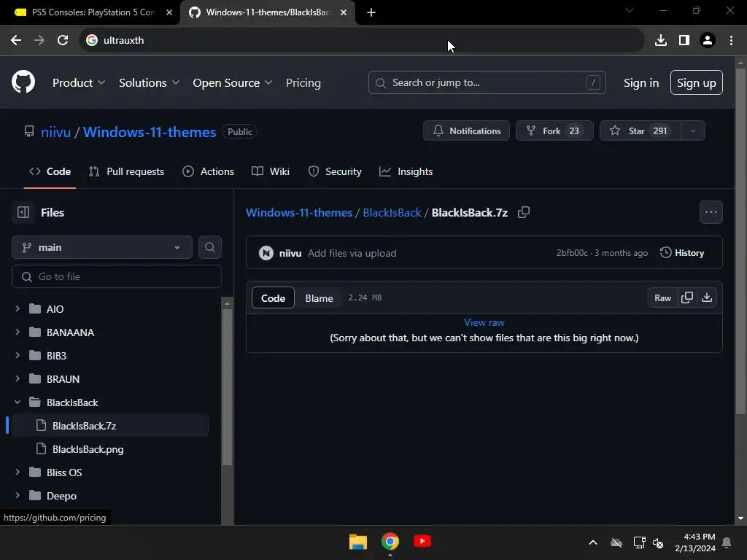Open Wiki tab

click(x=271, y=171)
